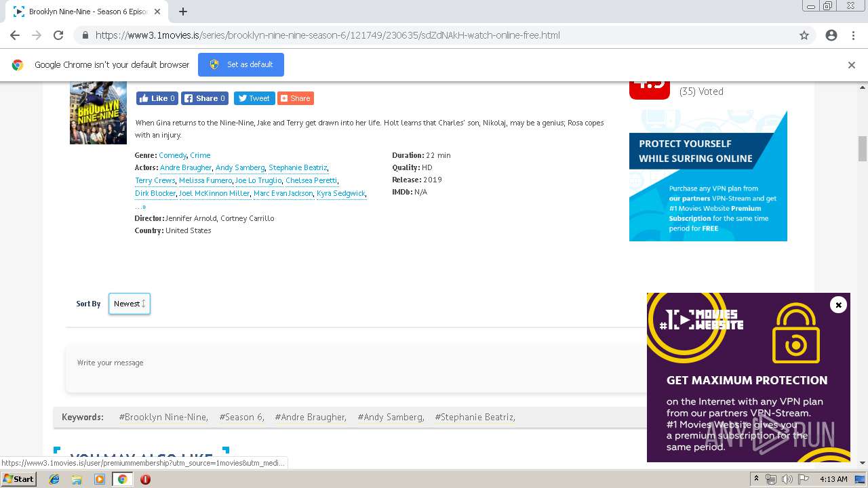Open actor Melissa Fumero's page

coord(205,180)
